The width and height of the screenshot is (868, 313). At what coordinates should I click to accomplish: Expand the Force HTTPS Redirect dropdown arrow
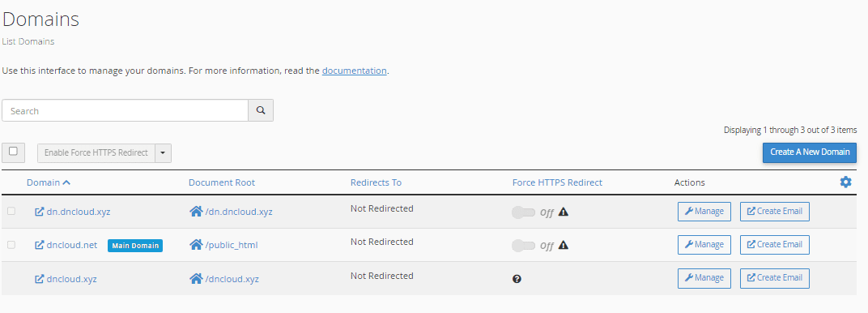[x=164, y=153]
